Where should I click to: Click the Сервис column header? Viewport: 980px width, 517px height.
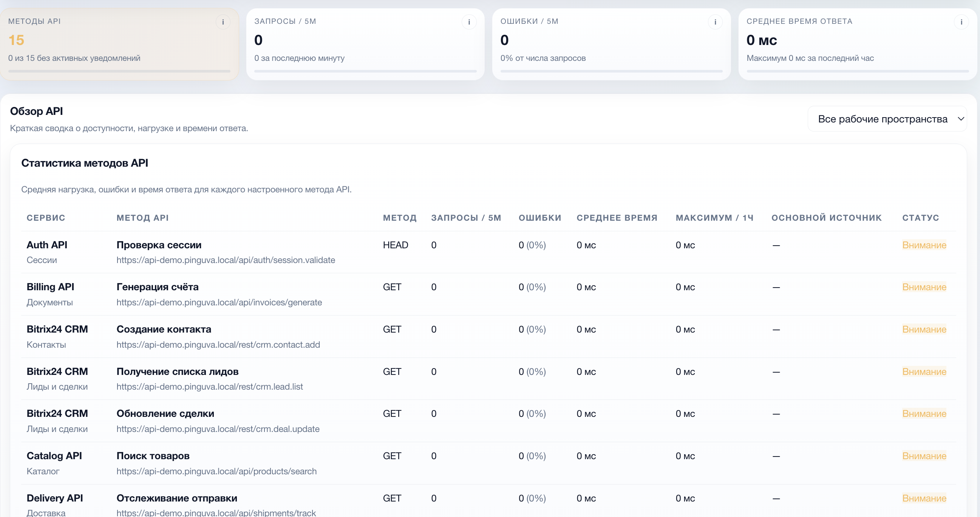(x=46, y=218)
